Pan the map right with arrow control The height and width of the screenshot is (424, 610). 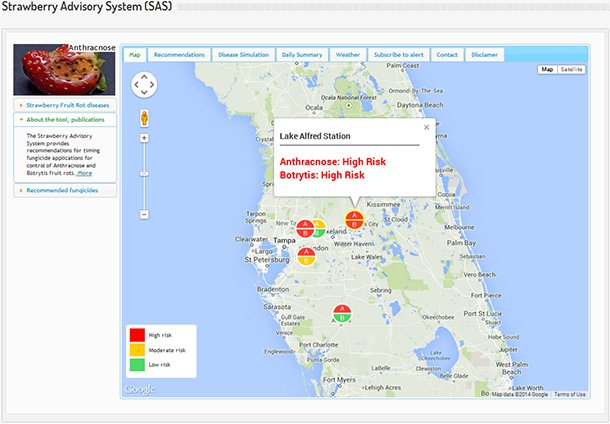pyautogui.click(x=152, y=85)
